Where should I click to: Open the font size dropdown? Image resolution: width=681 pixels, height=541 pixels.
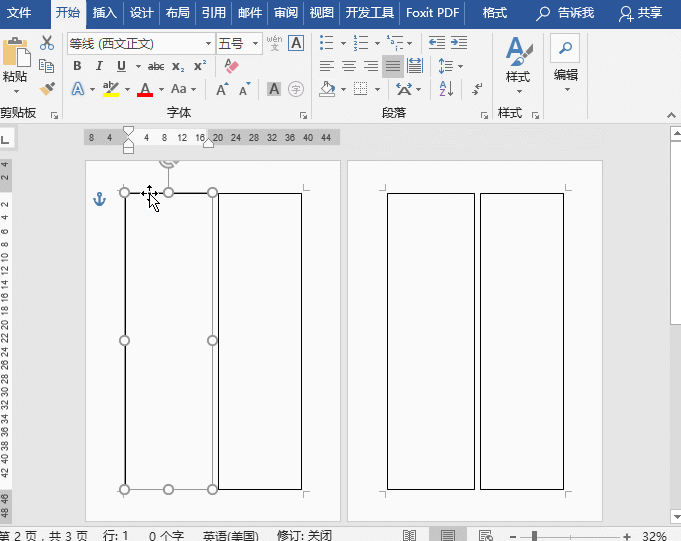(255, 44)
